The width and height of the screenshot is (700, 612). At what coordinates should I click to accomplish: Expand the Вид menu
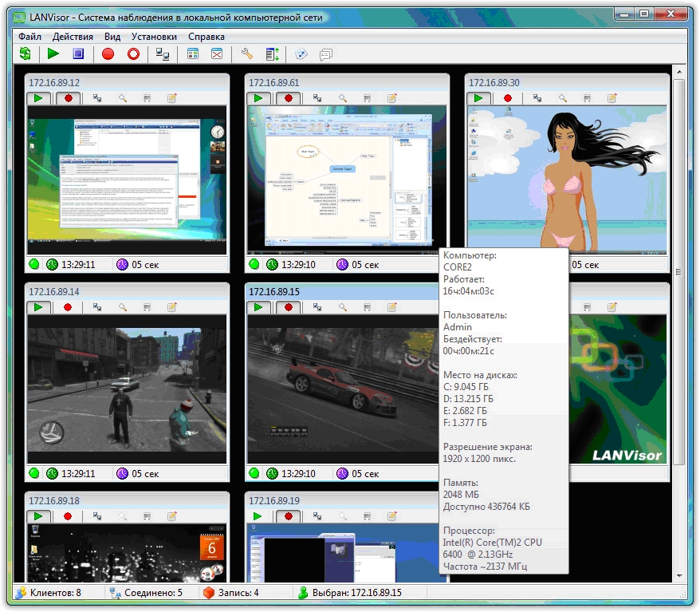(112, 37)
